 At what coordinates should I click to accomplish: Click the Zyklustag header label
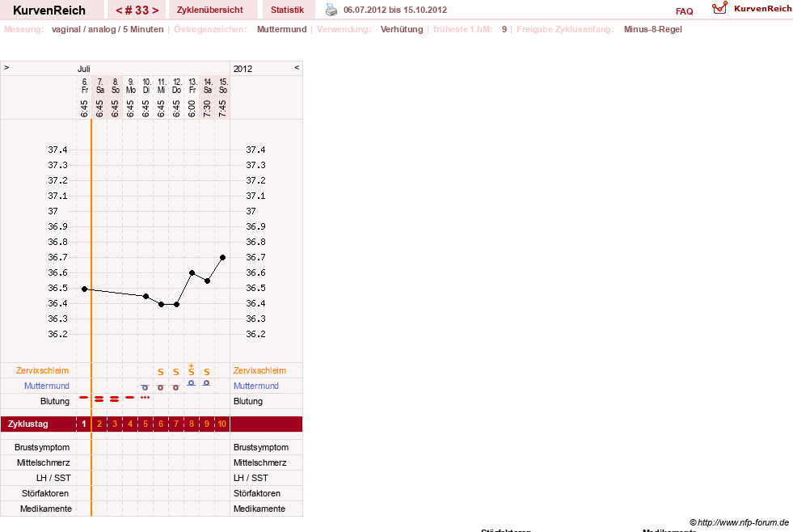[x=27, y=424]
